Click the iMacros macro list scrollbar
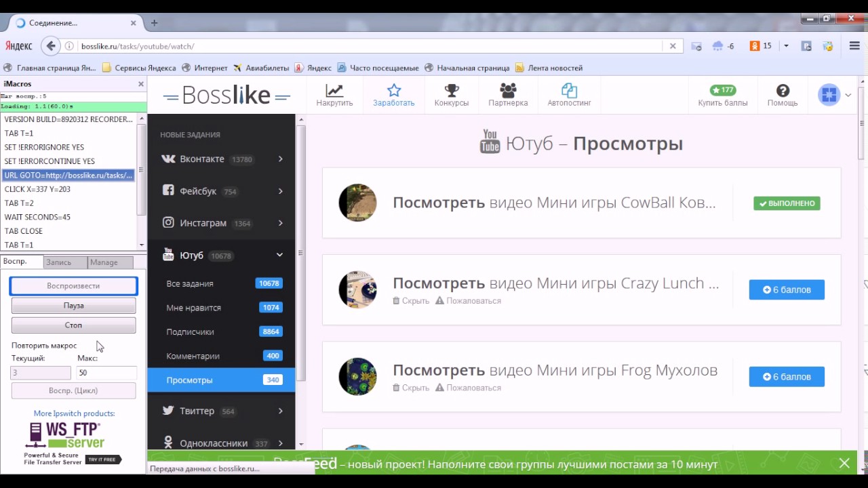 coord(142,182)
